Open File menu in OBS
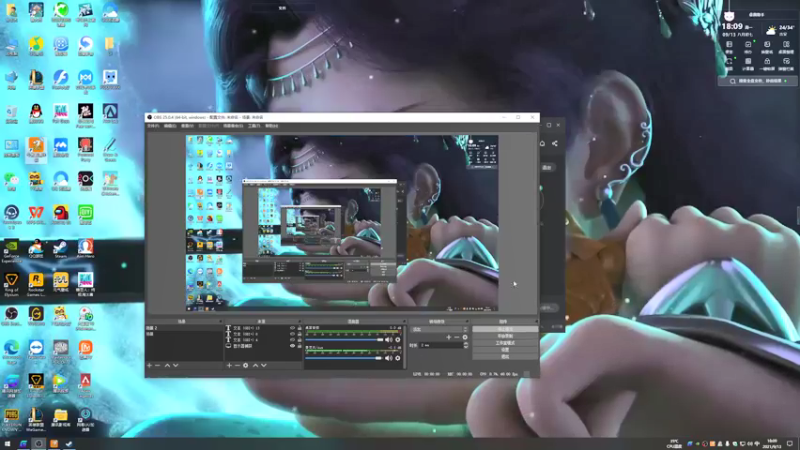Image resolution: width=800 pixels, height=450 pixels. click(153, 126)
